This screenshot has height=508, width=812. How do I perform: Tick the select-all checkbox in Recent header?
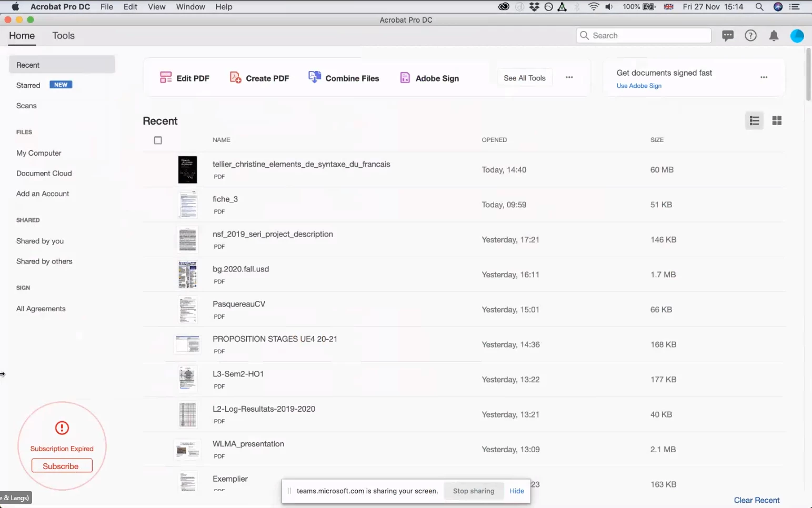coord(158,140)
